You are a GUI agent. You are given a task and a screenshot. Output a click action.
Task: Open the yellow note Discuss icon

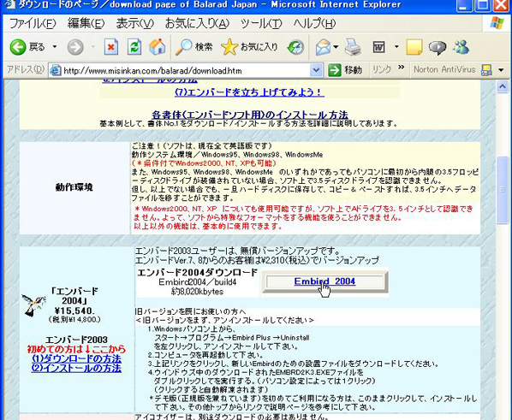pyautogui.click(x=414, y=47)
